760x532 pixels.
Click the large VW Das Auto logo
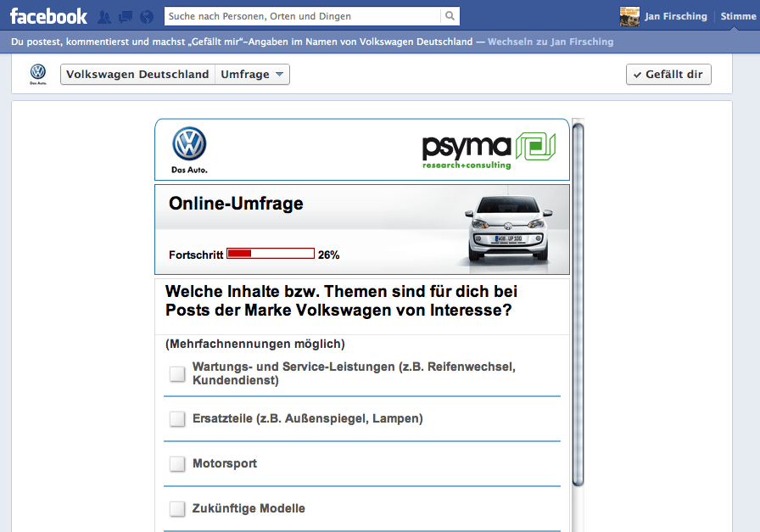[x=189, y=150]
